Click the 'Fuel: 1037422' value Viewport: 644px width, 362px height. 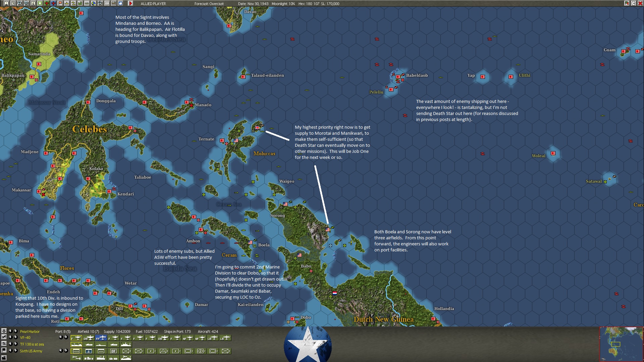point(147,331)
